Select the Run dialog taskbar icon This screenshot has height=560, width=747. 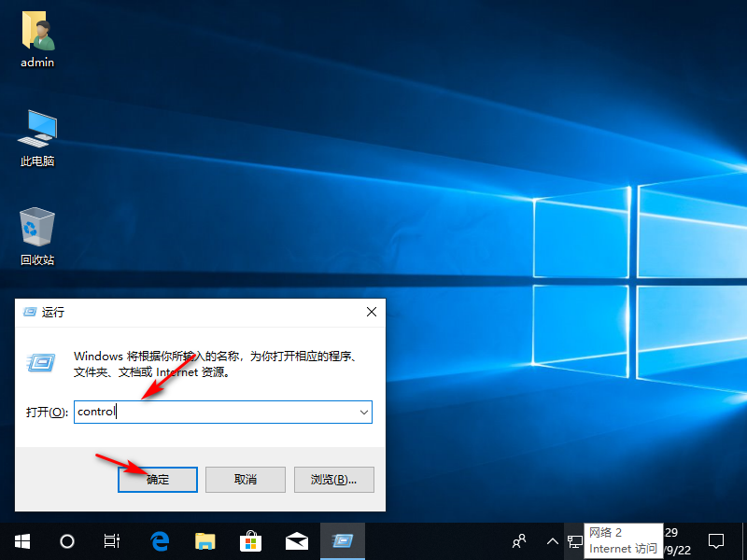pos(342,541)
